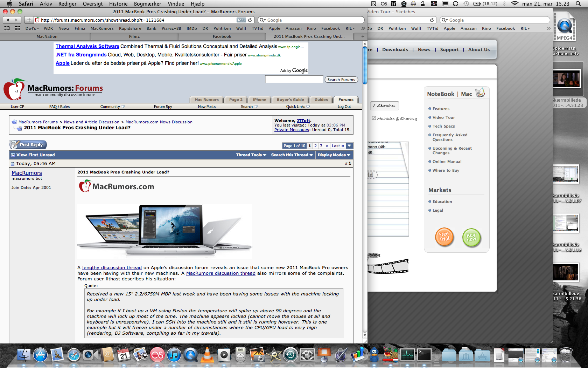
Task: Open VLC traffic cone in the dock
Action: pos(207,355)
